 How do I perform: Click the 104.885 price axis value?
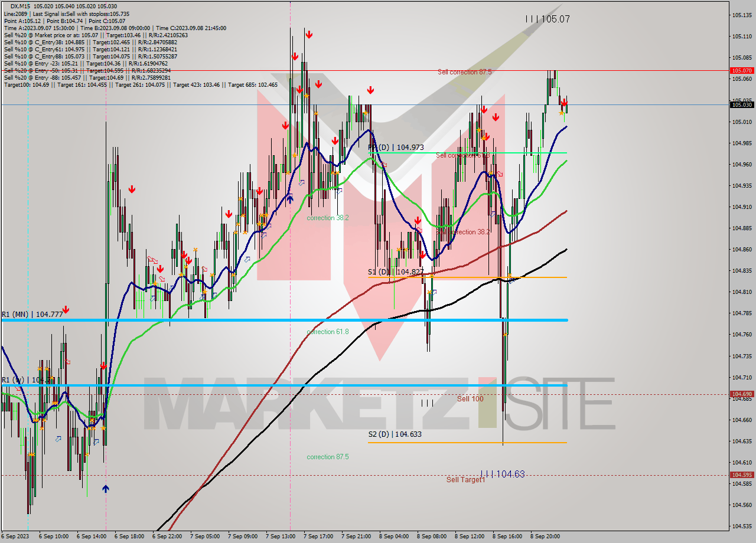742,228
